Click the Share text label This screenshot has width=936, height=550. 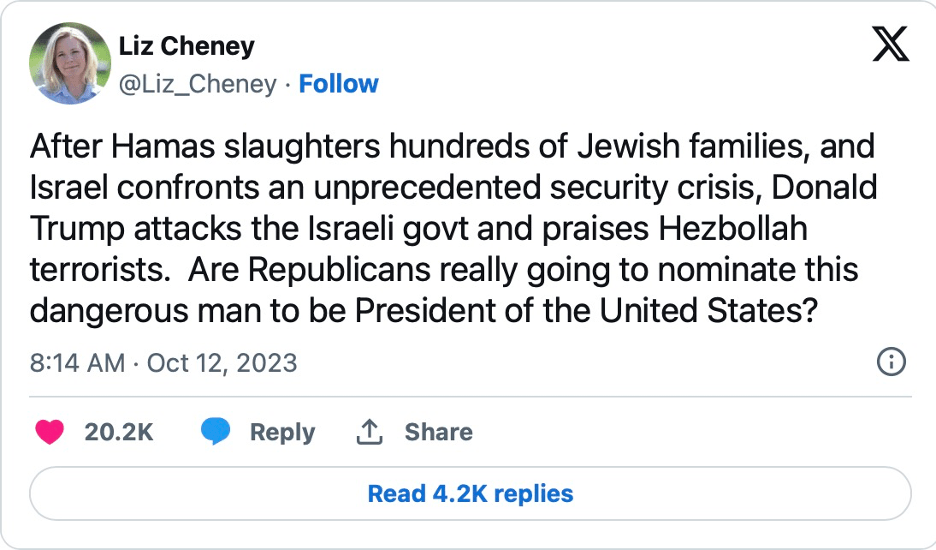coord(438,432)
